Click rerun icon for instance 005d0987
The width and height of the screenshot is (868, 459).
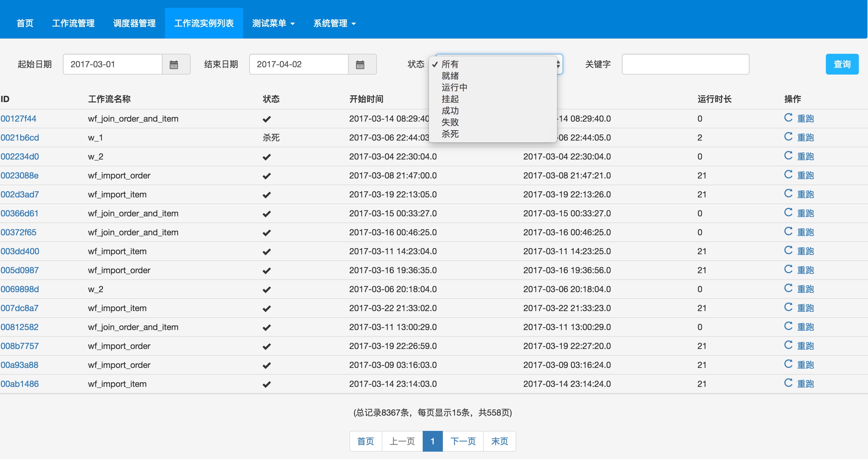pos(788,270)
